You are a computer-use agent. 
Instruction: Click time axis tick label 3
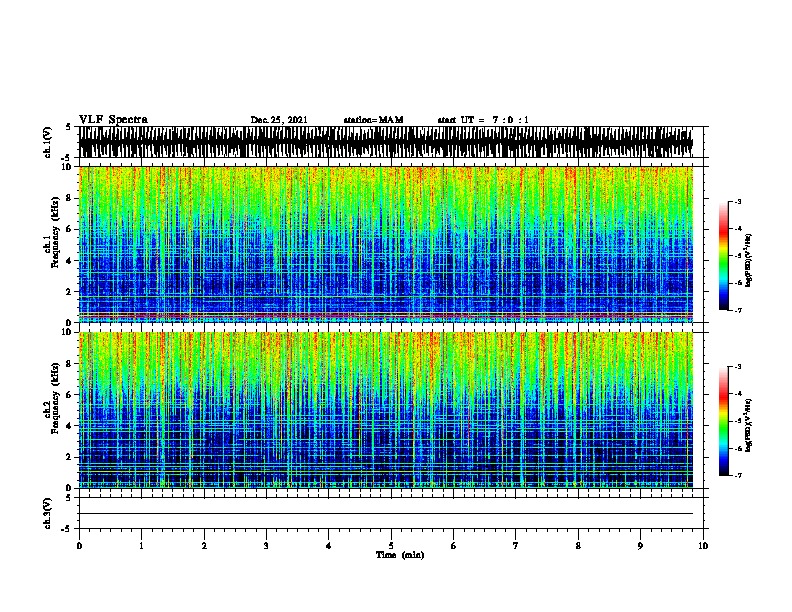tap(266, 545)
